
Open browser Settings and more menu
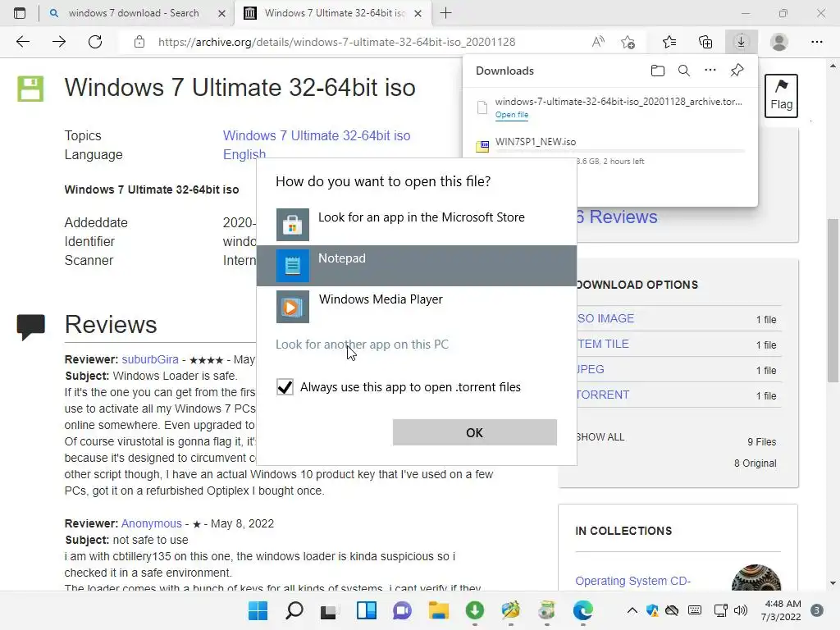click(816, 42)
